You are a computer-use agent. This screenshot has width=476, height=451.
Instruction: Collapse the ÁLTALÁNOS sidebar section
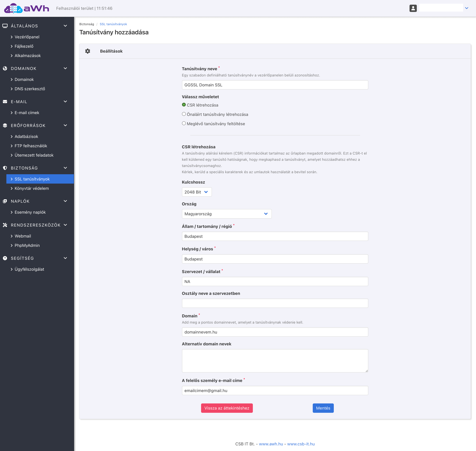65,26
